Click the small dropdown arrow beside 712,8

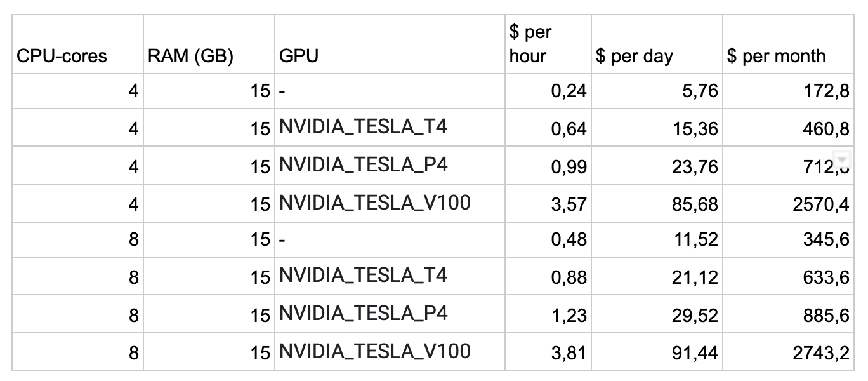tap(843, 158)
